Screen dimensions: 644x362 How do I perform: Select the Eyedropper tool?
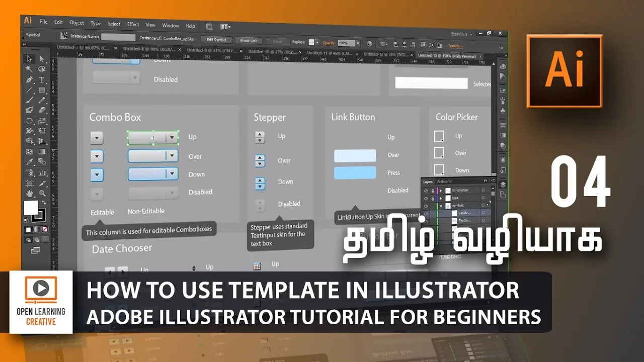pyautogui.click(x=30, y=162)
